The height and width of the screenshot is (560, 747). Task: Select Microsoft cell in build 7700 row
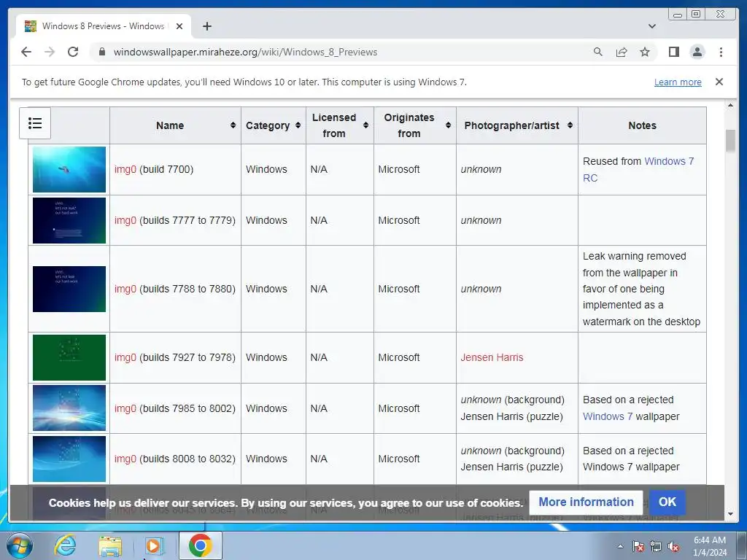point(415,169)
